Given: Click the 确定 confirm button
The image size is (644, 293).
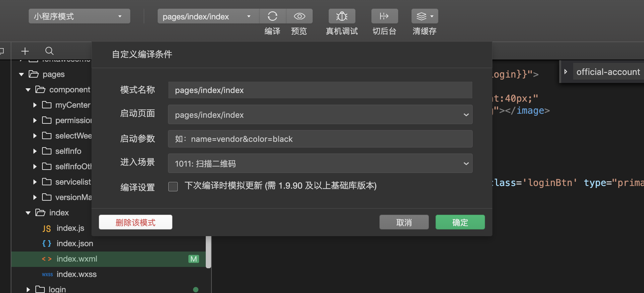Looking at the screenshot, I should [460, 222].
